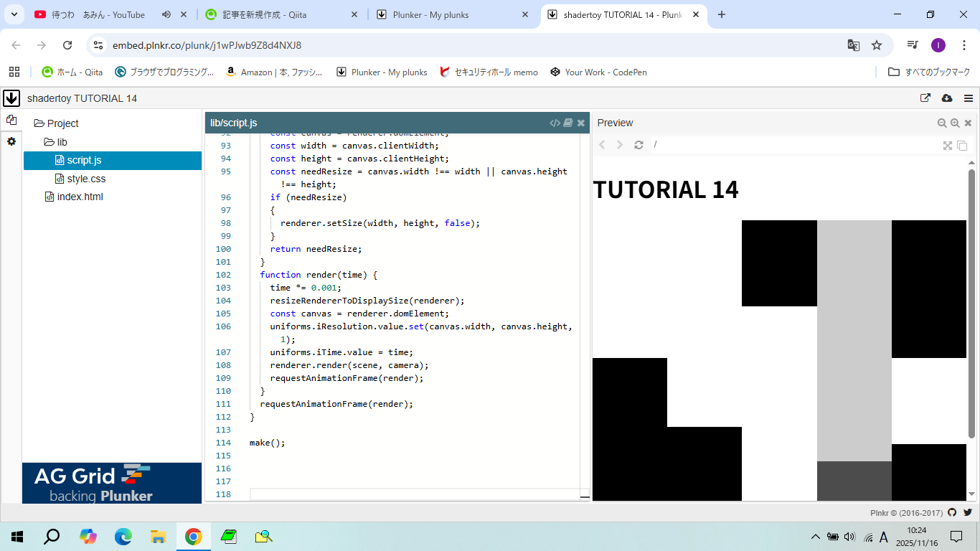Click the make(); call on line 114
980x551 pixels.
pos(268,443)
